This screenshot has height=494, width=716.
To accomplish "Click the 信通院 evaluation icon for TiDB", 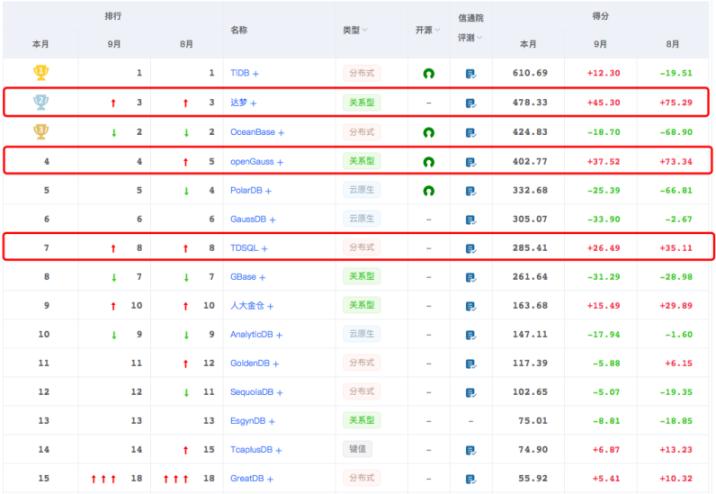I will coord(471,74).
